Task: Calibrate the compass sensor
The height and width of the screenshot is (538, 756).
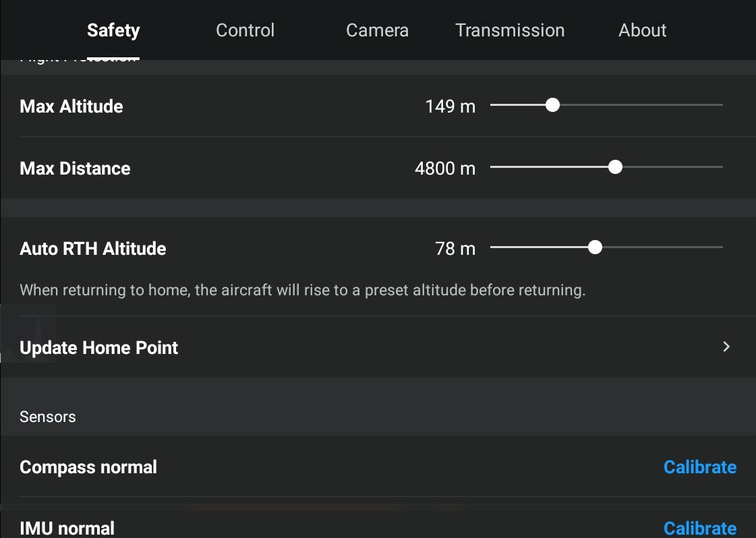Action: (699, 467)
